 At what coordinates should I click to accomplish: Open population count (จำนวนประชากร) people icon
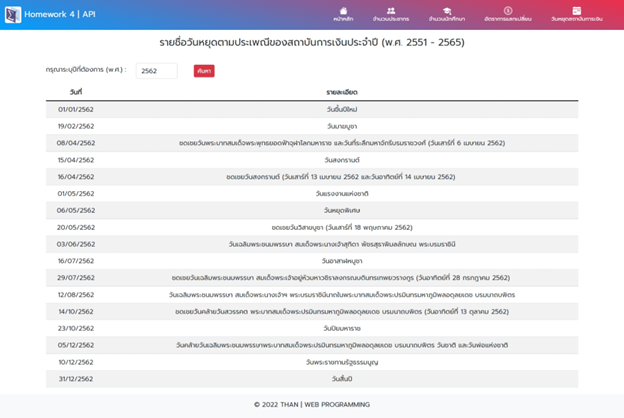391,11
